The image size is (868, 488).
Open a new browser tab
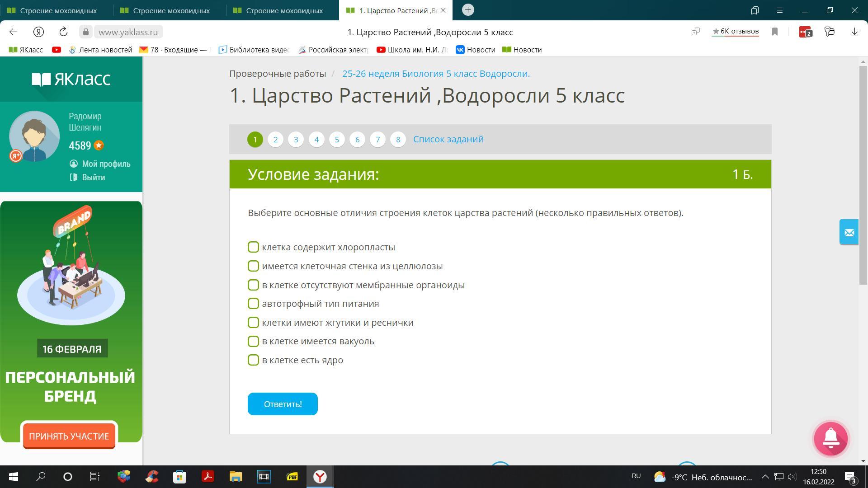(x=468, y=10)
